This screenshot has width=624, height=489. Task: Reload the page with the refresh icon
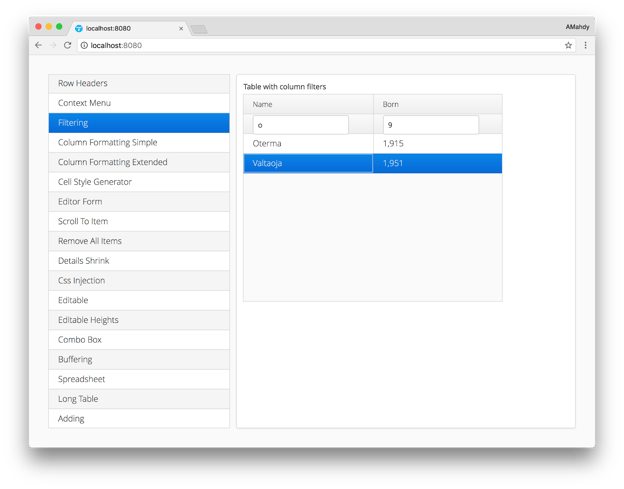(68, 45)
